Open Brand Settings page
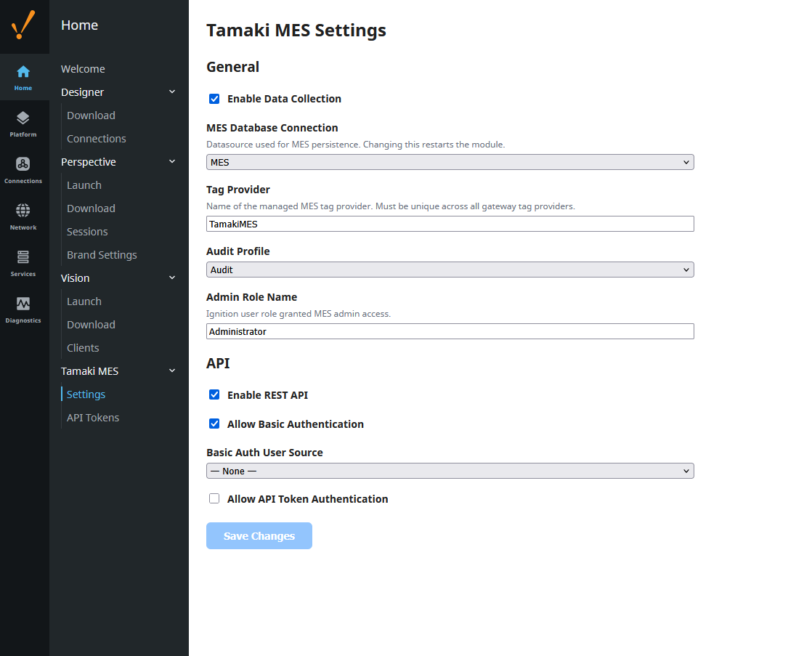Image resolution: width=812 pixels, height=656 pixels. pos(102,255)
